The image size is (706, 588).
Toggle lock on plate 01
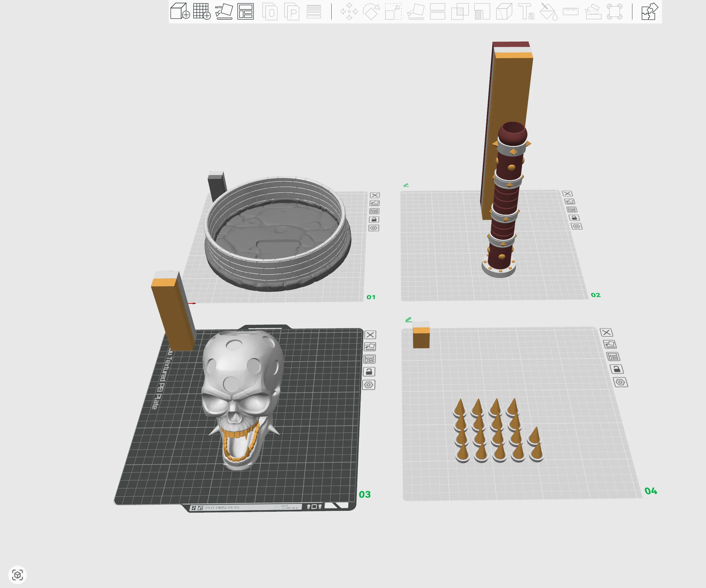click(374, 220)
